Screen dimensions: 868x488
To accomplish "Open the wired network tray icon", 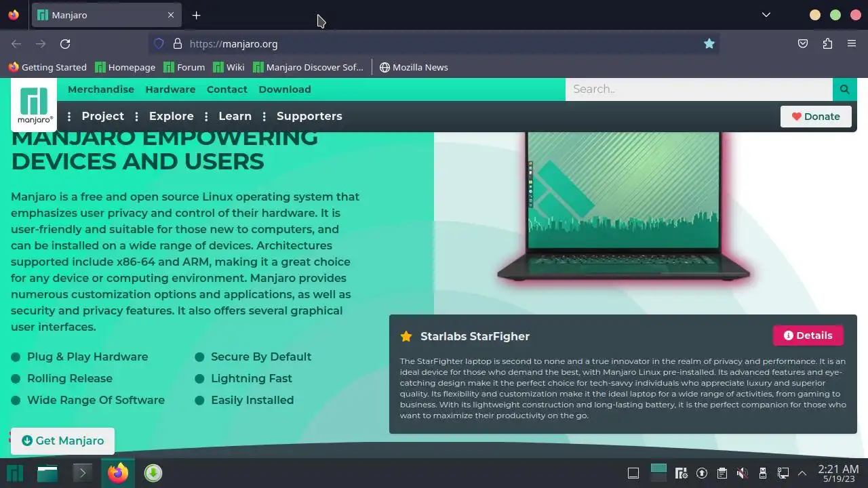I will (x=783, y=473).
